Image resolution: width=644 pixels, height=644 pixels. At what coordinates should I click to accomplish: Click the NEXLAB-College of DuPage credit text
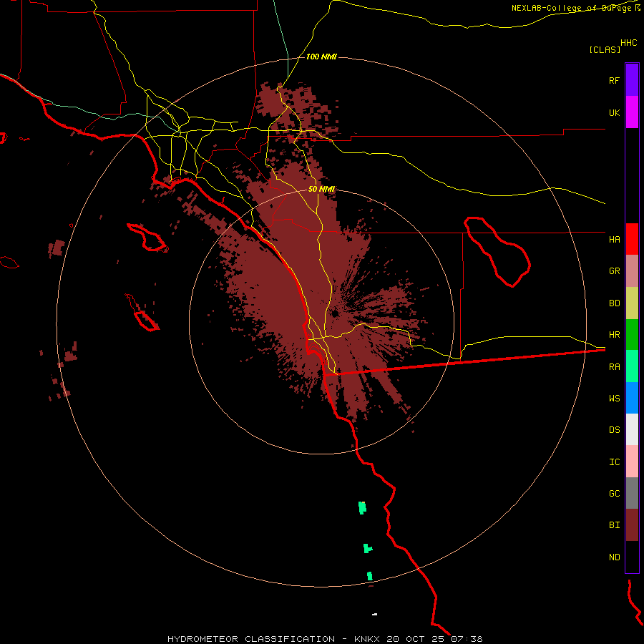[572, 8]
